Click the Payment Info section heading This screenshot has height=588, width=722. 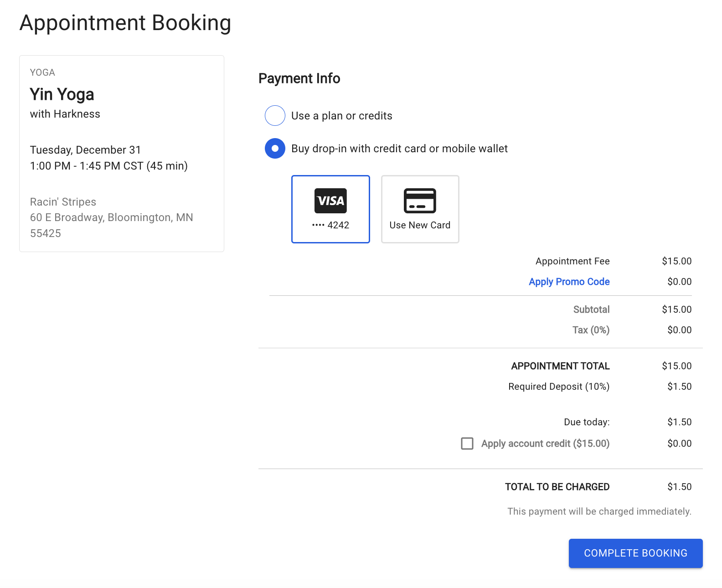pyautogui.click(x=299, y=78)
